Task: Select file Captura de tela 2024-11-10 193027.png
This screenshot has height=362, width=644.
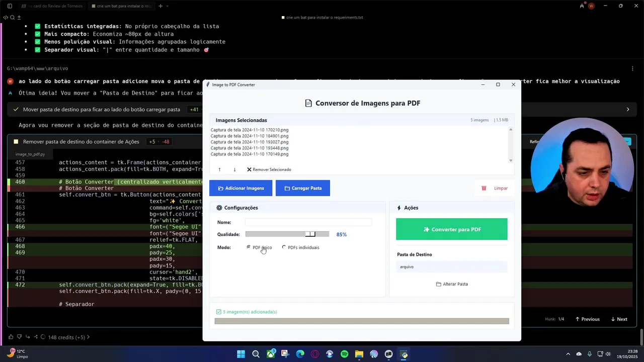Action: 250,142
